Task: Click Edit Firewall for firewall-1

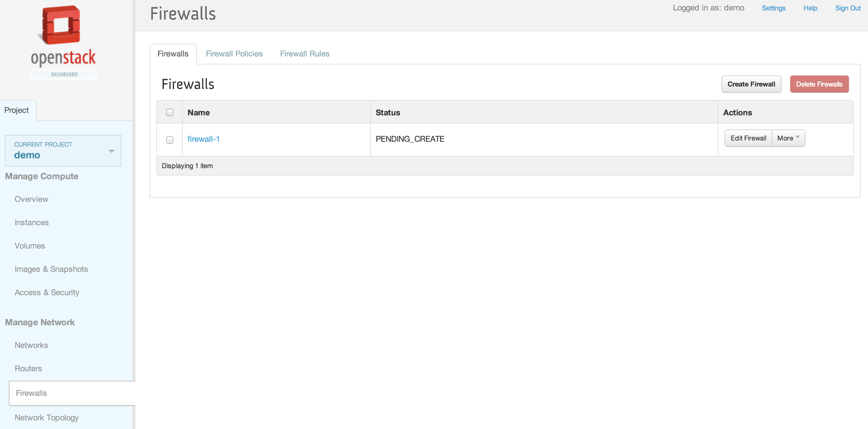Action: [748, 138]
